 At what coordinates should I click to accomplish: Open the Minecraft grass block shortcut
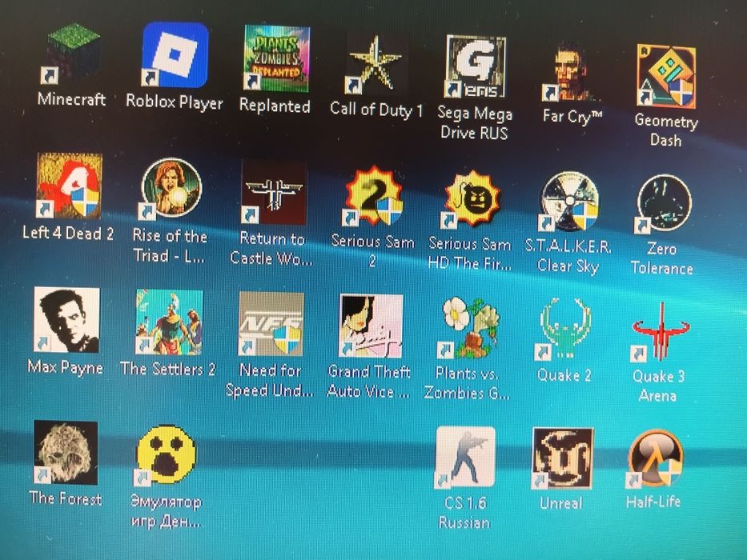(71, 54)
